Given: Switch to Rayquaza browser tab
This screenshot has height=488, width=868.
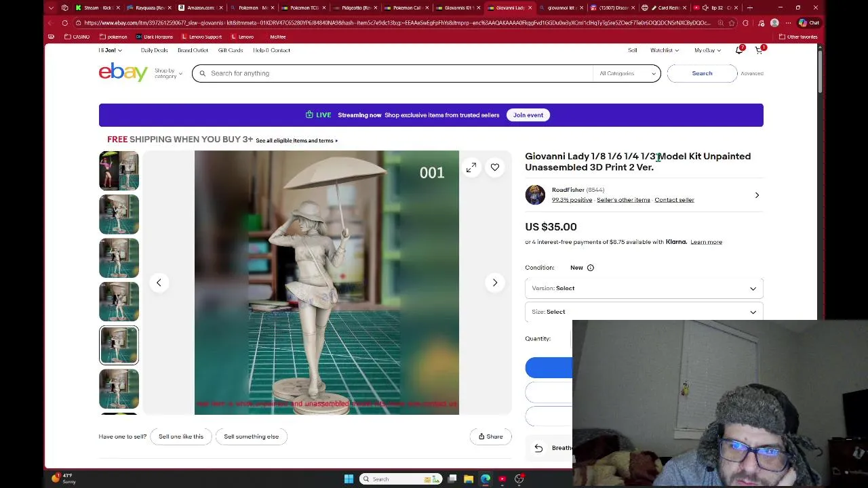Looking at the screenshot, I should coord(150,7).
